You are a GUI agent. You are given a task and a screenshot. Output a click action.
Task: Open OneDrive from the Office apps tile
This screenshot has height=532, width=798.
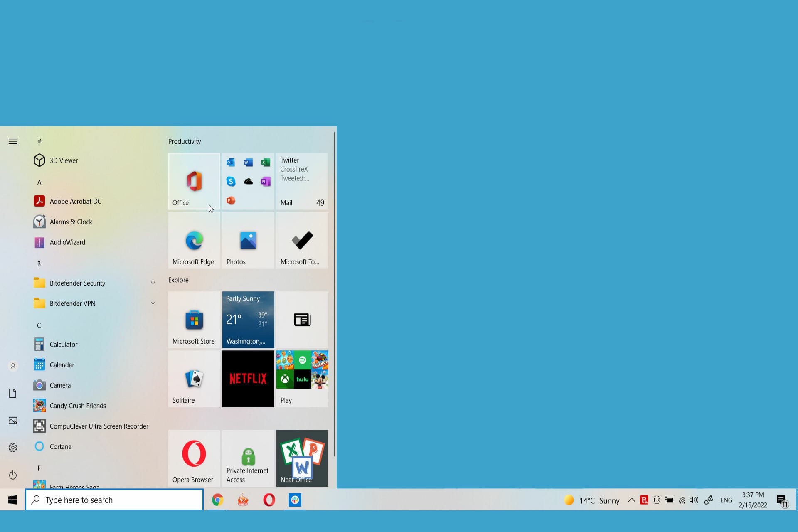248,182
